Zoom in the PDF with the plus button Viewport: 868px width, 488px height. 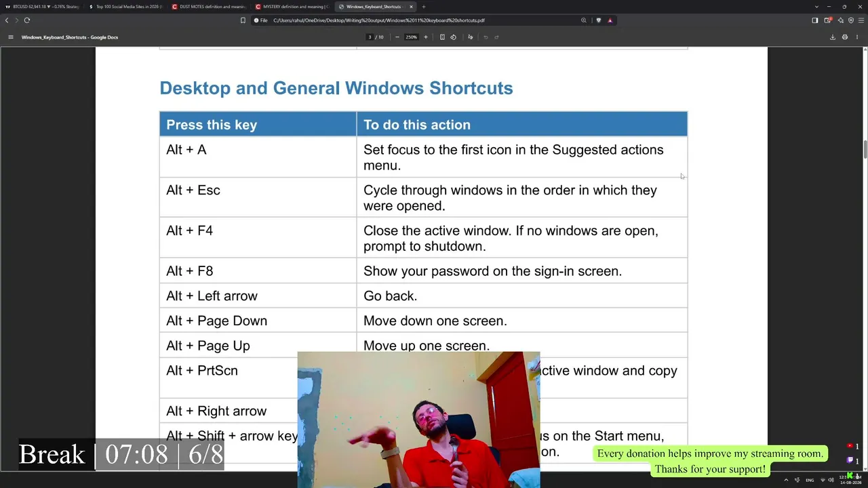[426, 37]
